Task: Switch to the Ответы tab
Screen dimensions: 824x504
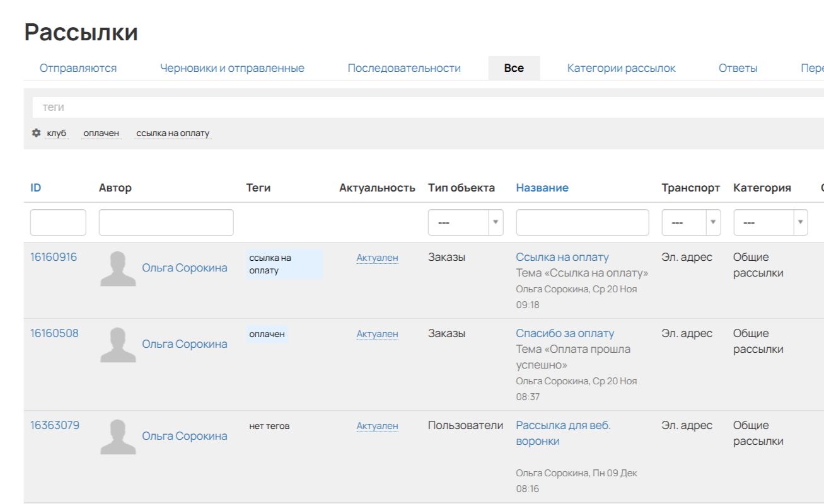Action: click(x=738, y=68)
